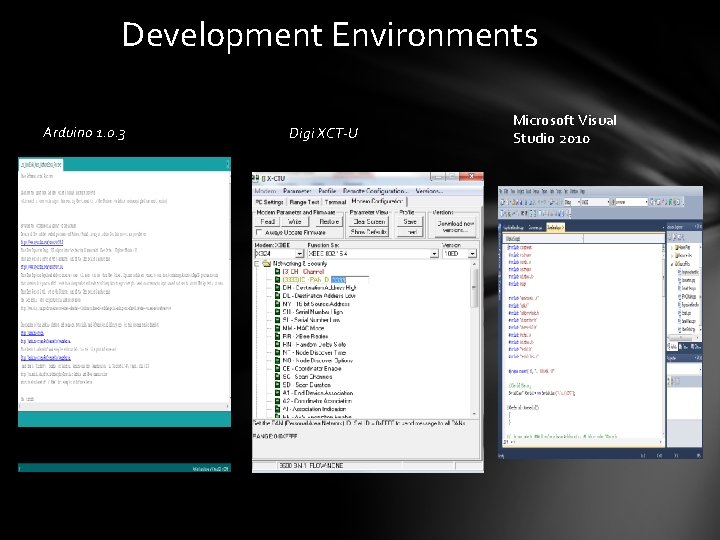Click the 9600 8-N-1 FLOW:NONE status text
The width and height of the screenshot is (720, 540).
point(311,466)
